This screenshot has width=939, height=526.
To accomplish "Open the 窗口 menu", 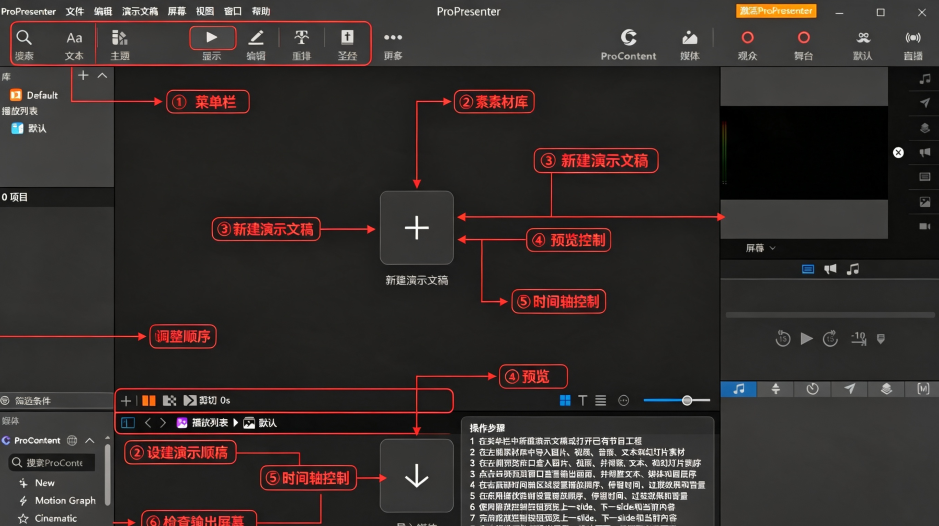I will (232, 11).
